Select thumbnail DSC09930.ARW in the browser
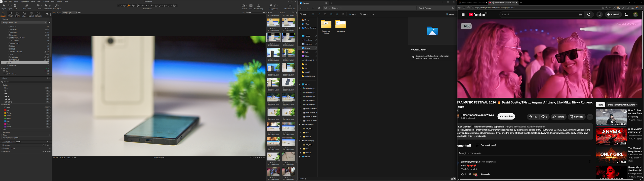Image resolution: width=644 pixels, height=181 pixels. click(273, 53)
